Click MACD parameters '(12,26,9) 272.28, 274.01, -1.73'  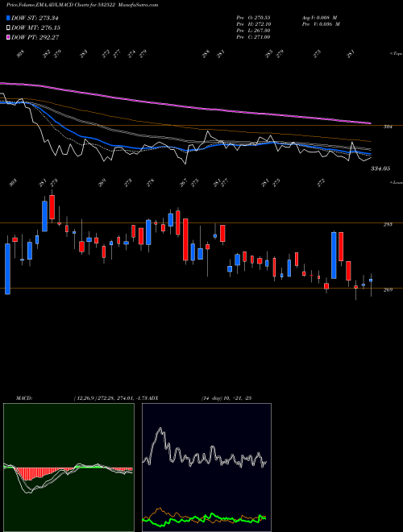click(110, 398)
